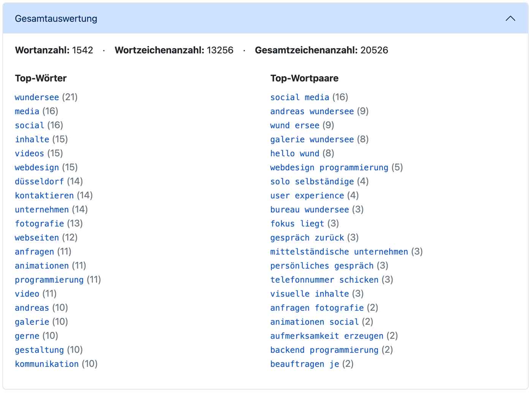532x393 pixels.
Task: Click the Gesamtauswertung header title
Action: (x=56, y=19)
